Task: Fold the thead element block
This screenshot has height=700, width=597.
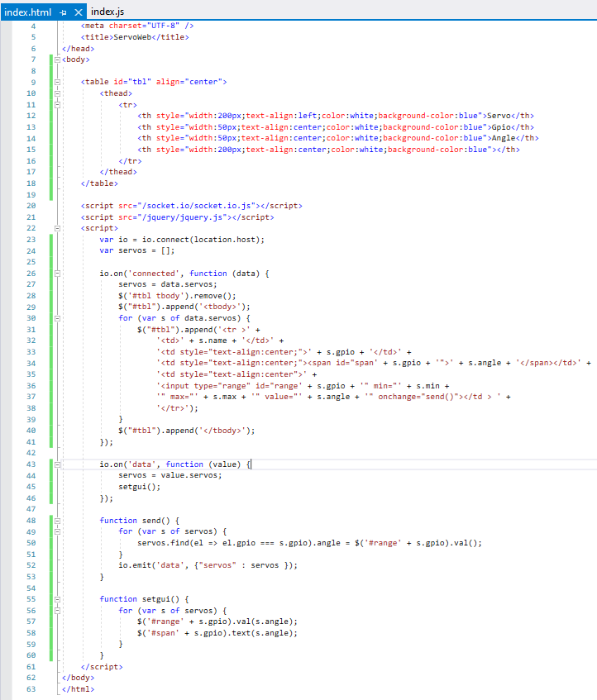Action: coord(57,93)
